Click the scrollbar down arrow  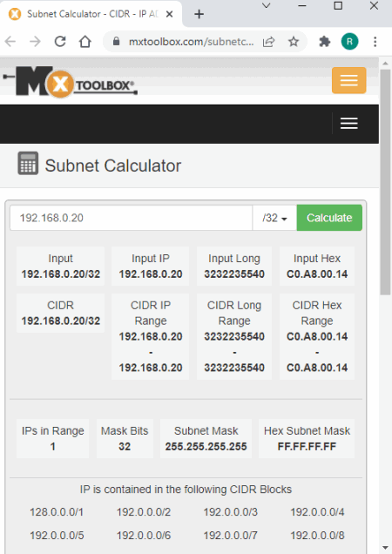coord(385,548)
